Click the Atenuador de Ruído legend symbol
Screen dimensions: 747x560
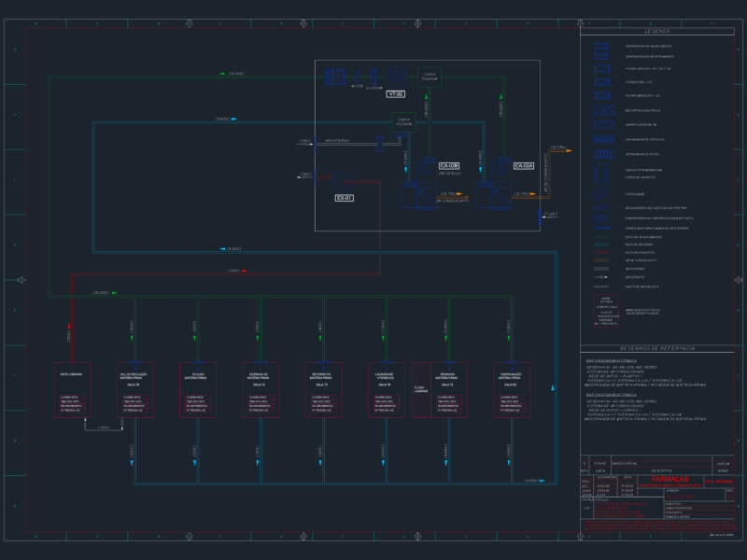tap(603, 154)
